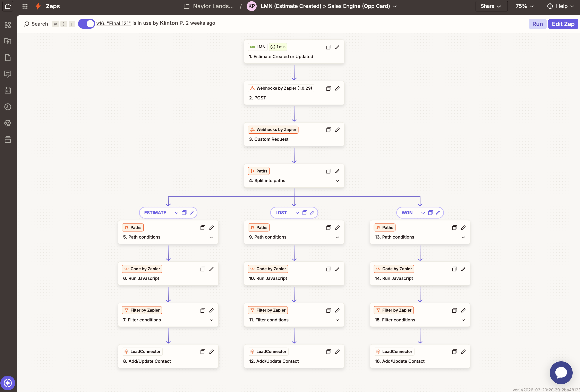The image size is (580, 392).
Task: Rename the ESTIMATE path with pencil icon
Action: pyautogui.click(x=192, y=213)
